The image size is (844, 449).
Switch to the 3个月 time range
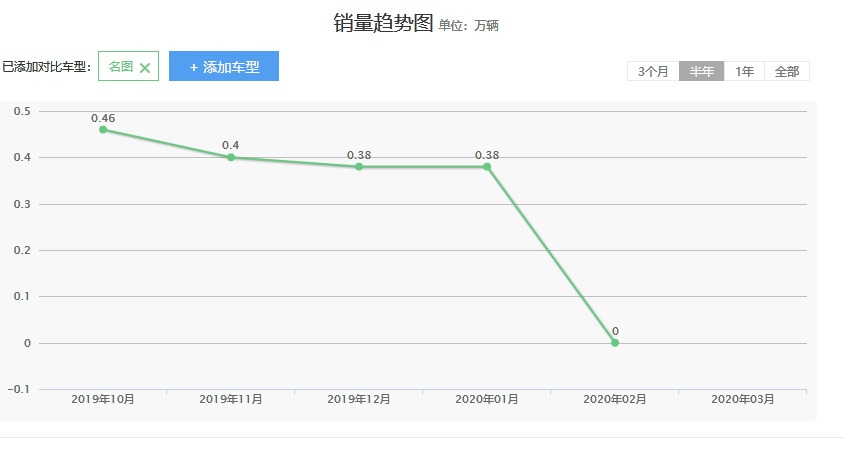(653, 71)
